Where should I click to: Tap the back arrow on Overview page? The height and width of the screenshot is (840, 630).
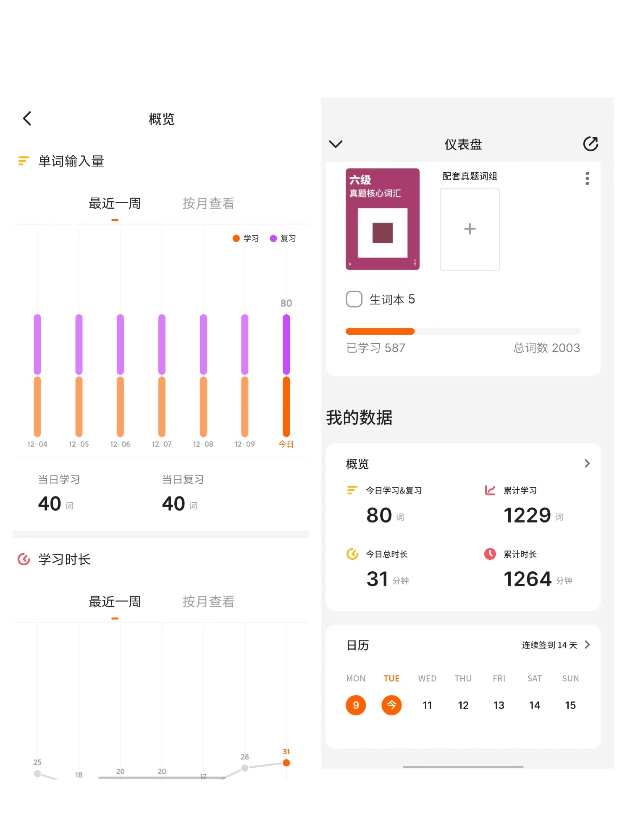click(27, 119)
